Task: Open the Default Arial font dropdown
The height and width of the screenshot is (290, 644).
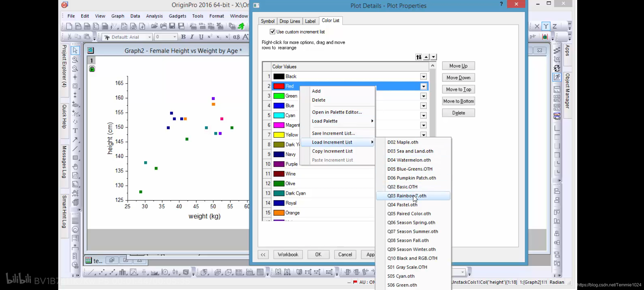Action: [149, 37]
